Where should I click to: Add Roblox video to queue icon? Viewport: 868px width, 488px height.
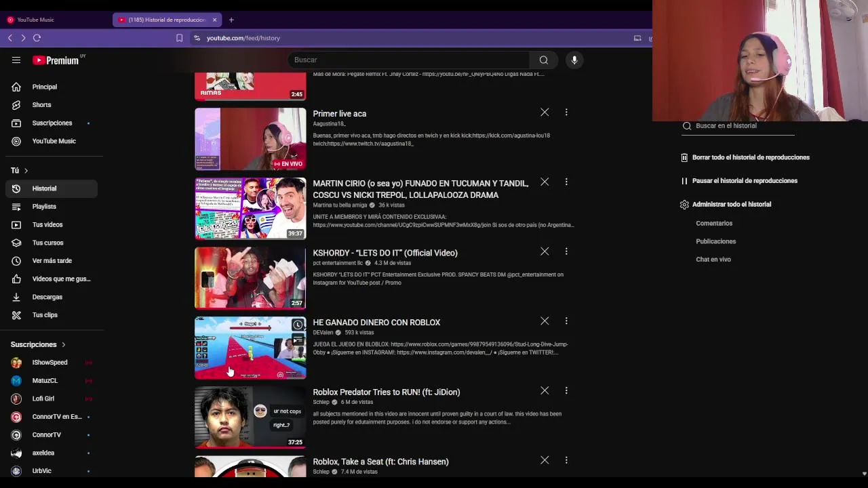click(298, 340)
